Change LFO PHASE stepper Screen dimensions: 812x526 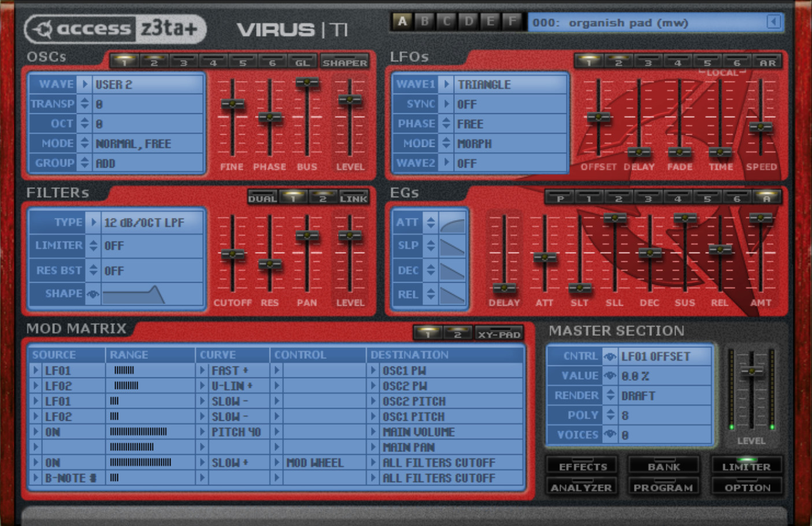pos(446,124)
